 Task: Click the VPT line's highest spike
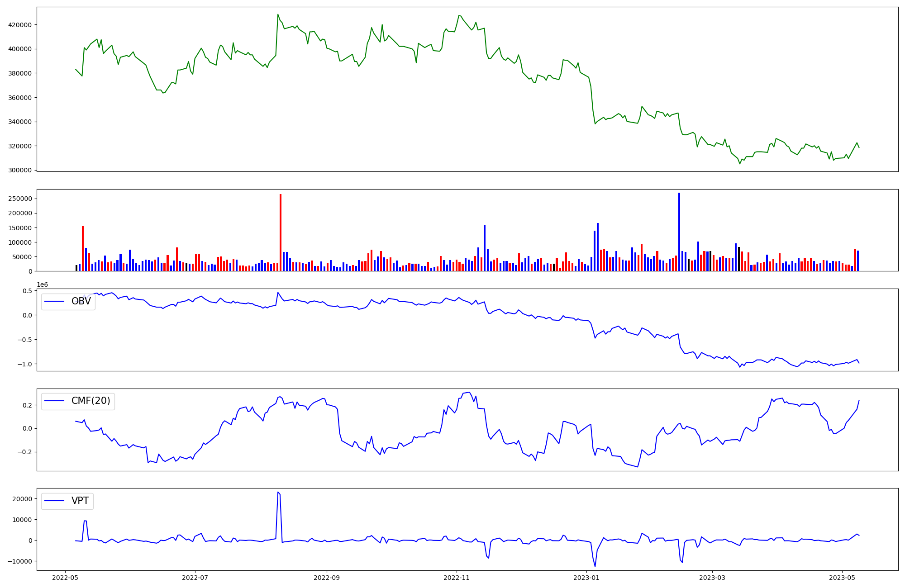(x=278, y=492)
